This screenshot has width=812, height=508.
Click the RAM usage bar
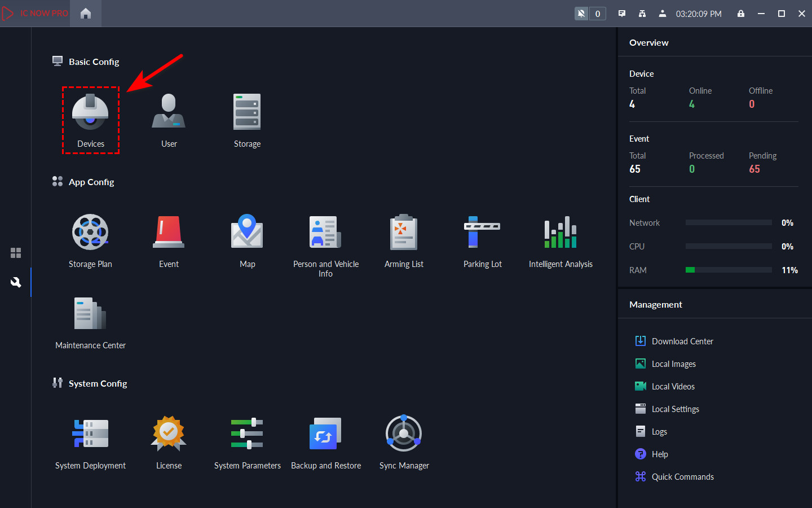[x=729, y=270]
